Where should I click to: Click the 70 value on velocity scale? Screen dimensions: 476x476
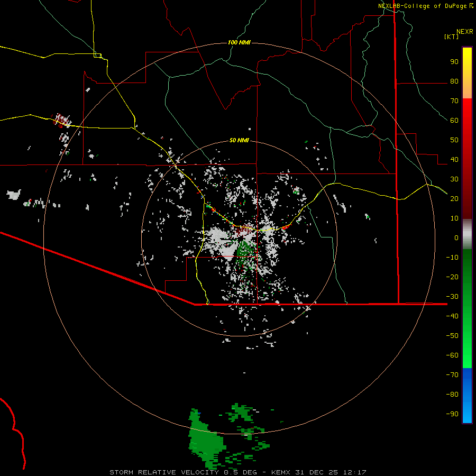454,101
